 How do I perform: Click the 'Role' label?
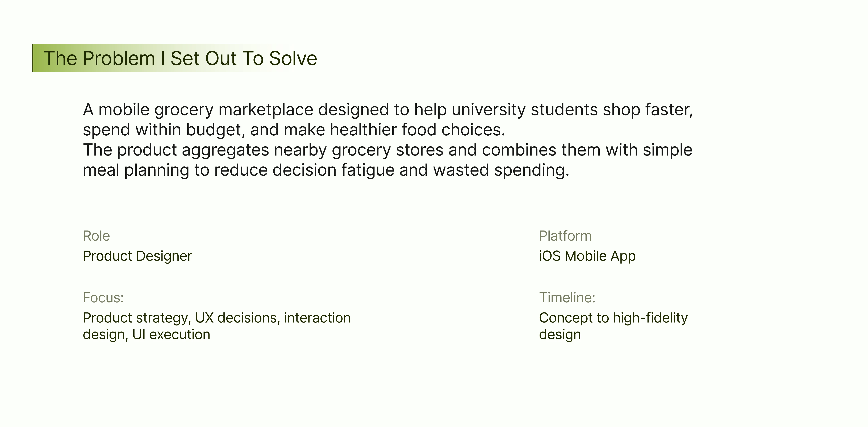point(96,236)
